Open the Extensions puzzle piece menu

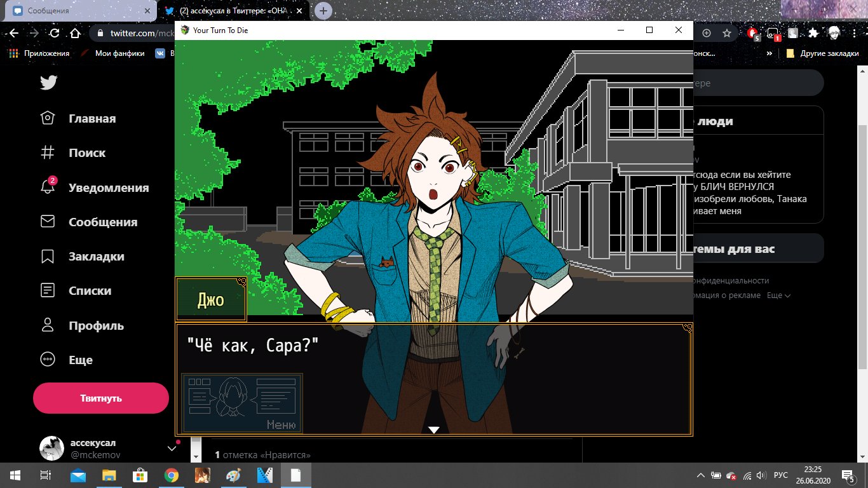pyautogui.click(x=814, y=33)
